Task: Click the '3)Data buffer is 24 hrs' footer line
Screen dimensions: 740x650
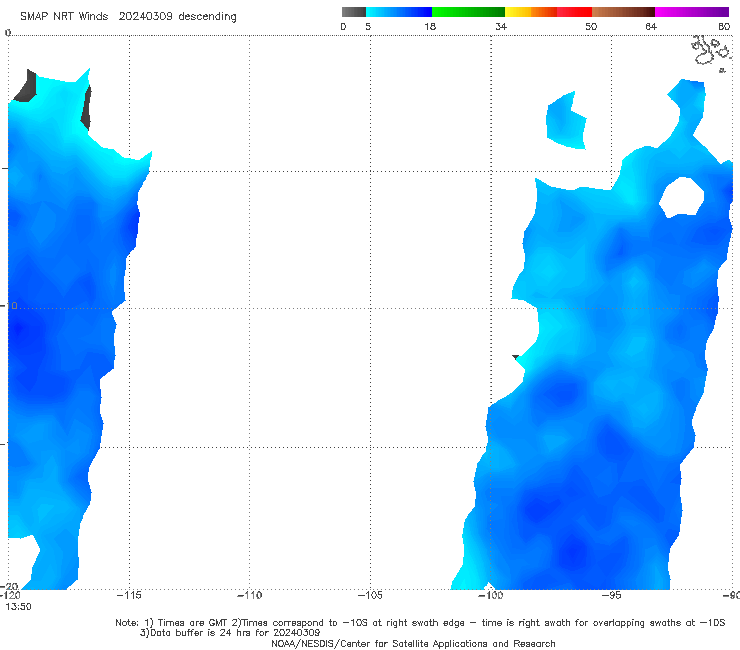Action: [230, 633]
